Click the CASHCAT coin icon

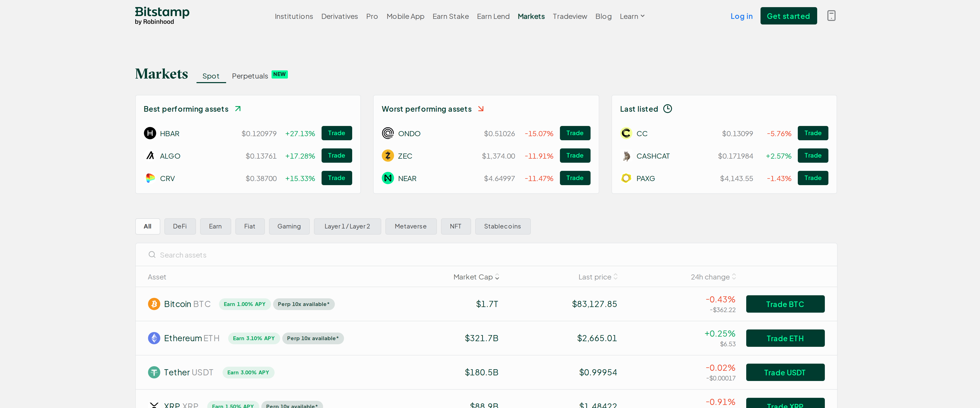tap(626, 156)
